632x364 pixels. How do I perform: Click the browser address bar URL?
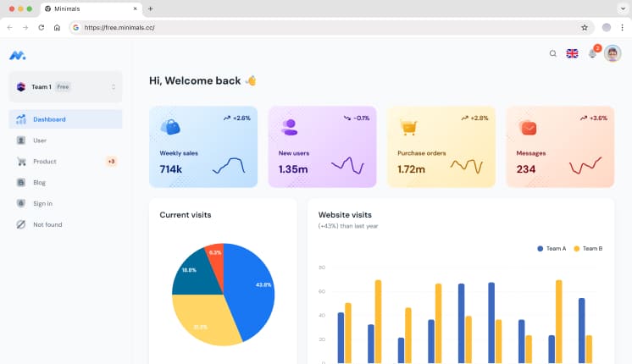[x=119, y=27]
